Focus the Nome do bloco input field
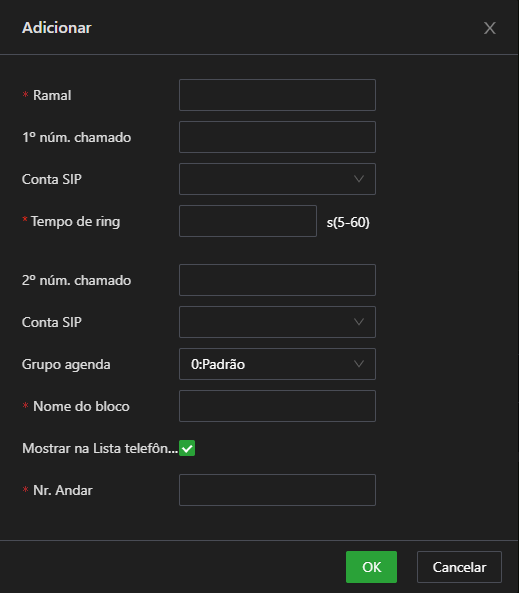 [x=277, y=406]
